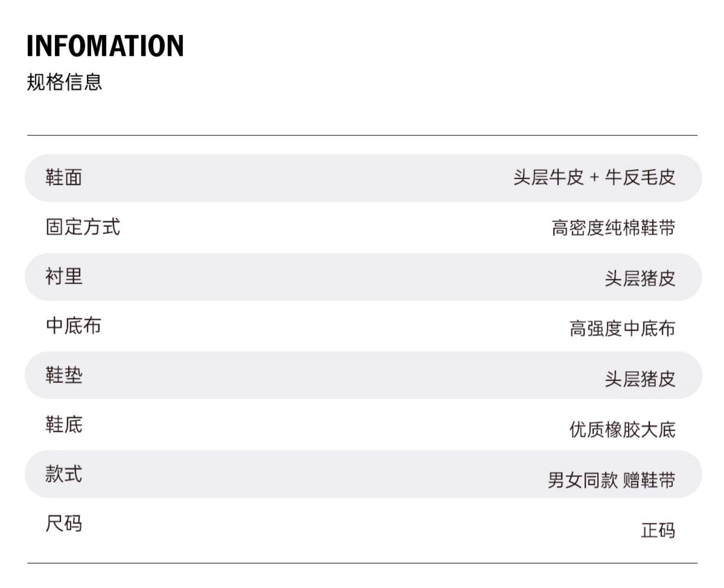
Task: Select the 中底布 row label
Action: (73, 326)
